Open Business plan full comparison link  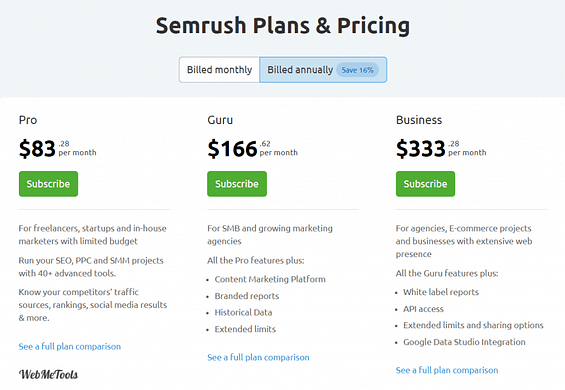coord(447,370)
